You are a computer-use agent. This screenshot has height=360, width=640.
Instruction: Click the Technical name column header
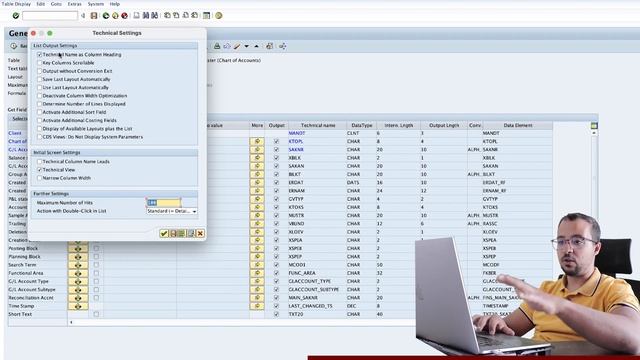click(318, 125)
